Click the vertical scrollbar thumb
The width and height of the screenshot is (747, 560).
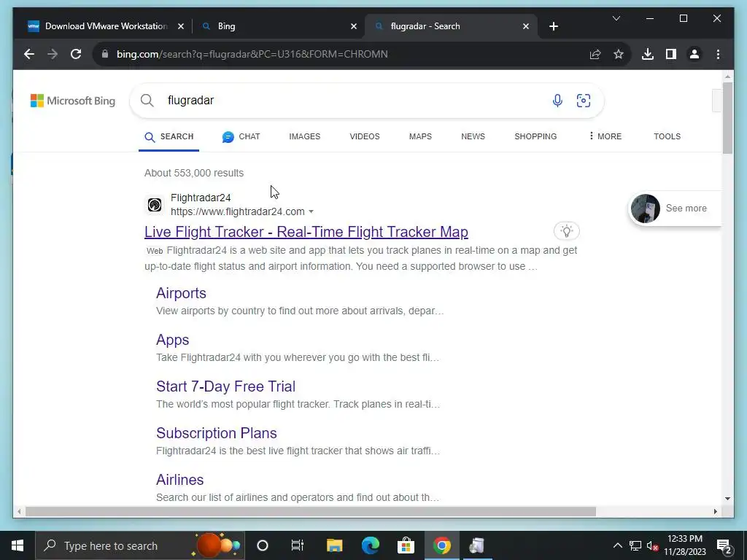[x=727, y=117]
